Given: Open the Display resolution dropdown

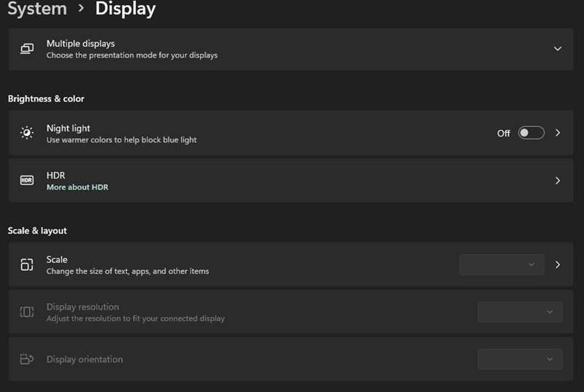Looking at the screenshot, I should pos(520,312).
